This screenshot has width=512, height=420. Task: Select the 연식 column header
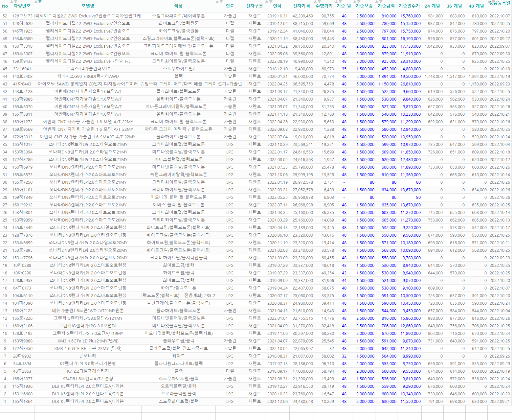coord(277,6)
